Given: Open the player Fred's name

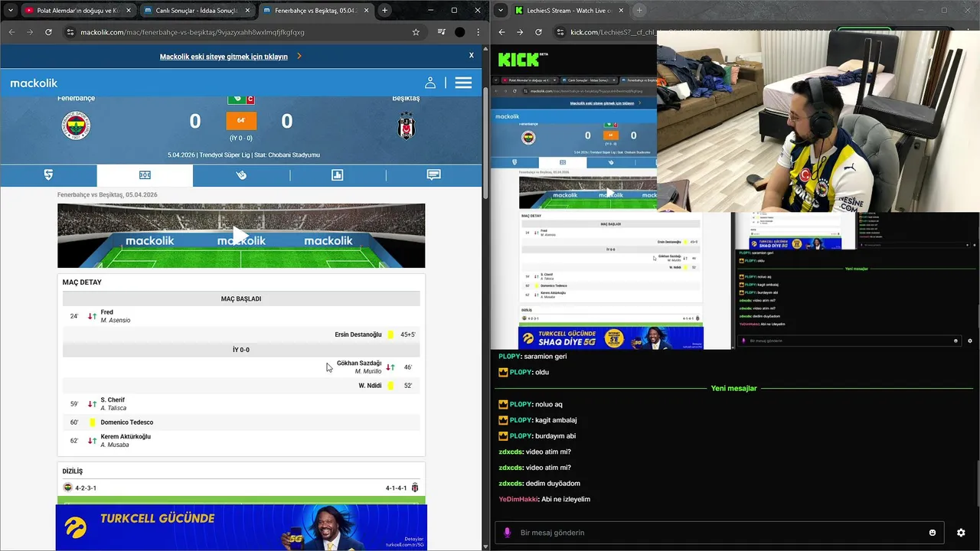Looking at the screenshot, I should coord(106,312).
